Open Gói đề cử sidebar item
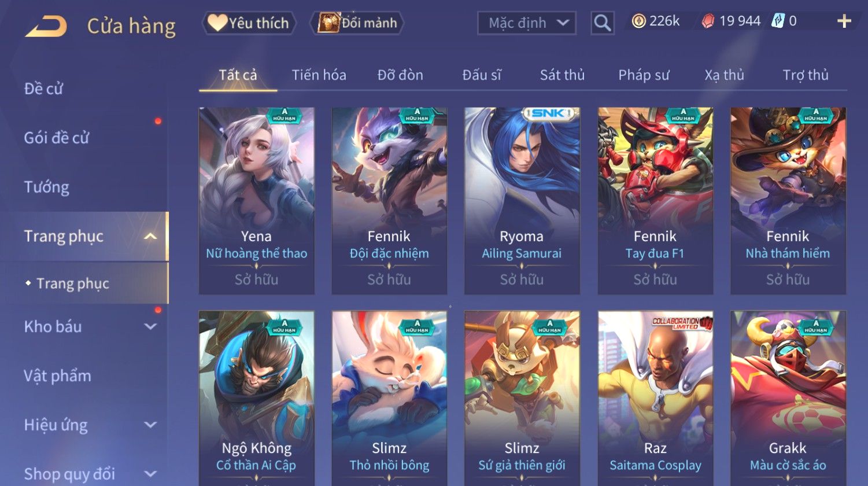Image resolution: width=868 pixels, height=486 pixels. pos(57,138)
